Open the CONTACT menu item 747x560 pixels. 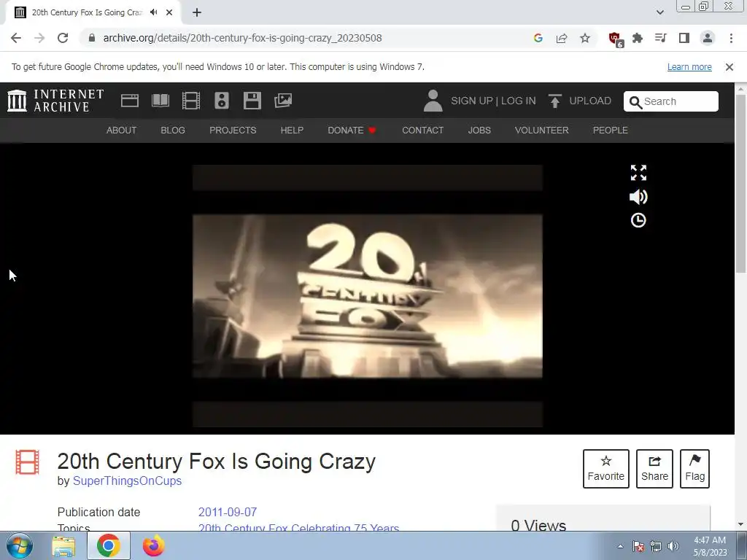click(422, 130)
